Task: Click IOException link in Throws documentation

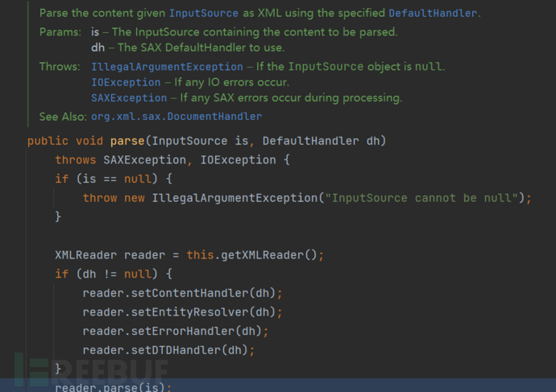Action: pyautogui.click(x=126, y=82)
